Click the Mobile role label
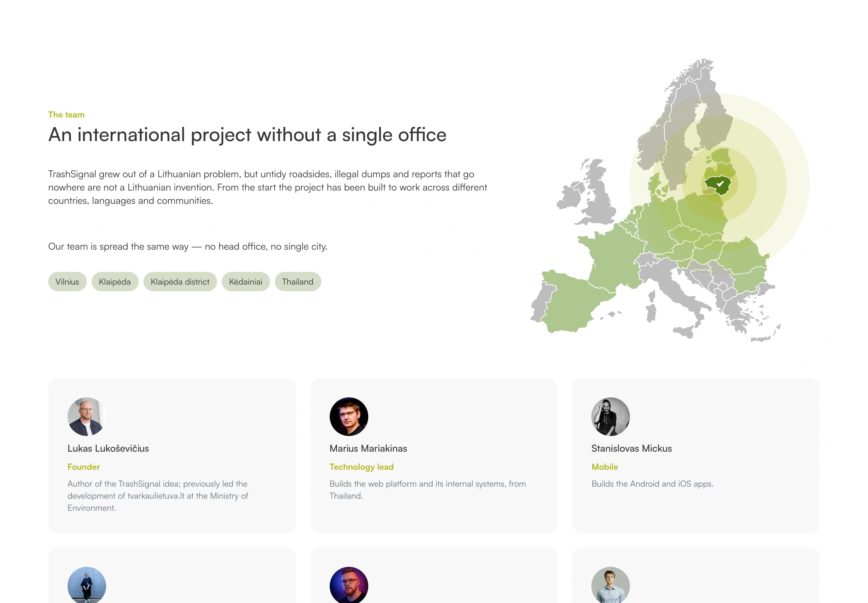 coord(605,467)
